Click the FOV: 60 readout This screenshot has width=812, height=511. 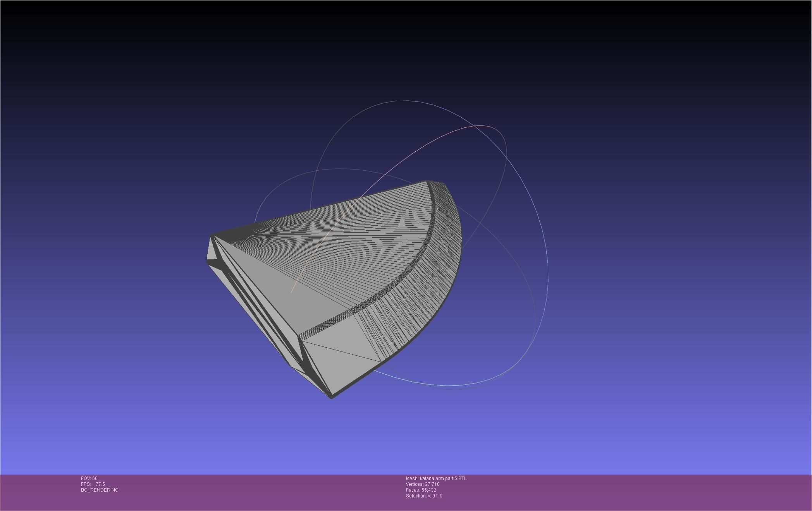coord(89,478)
